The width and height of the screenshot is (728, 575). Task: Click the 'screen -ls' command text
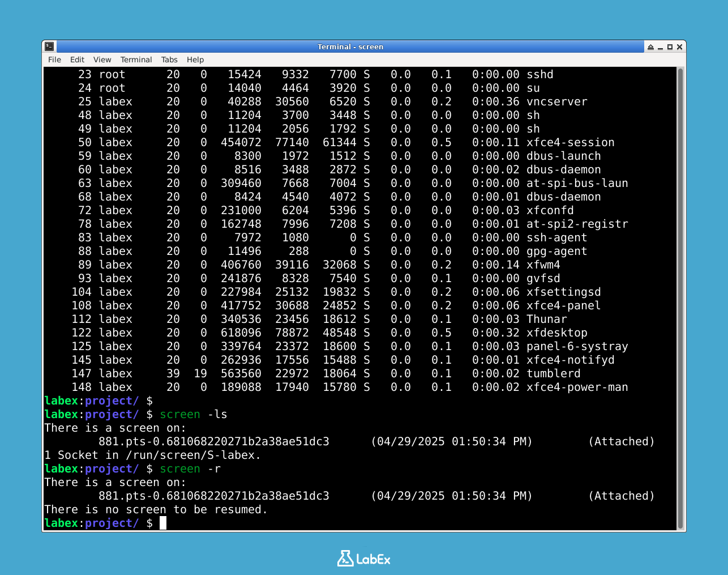click(193, 414)
